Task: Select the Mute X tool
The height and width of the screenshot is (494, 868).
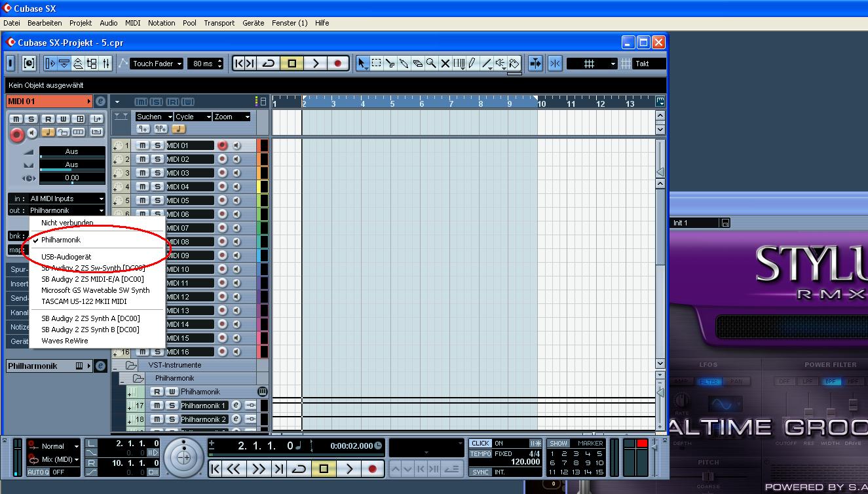Action: 445,64
